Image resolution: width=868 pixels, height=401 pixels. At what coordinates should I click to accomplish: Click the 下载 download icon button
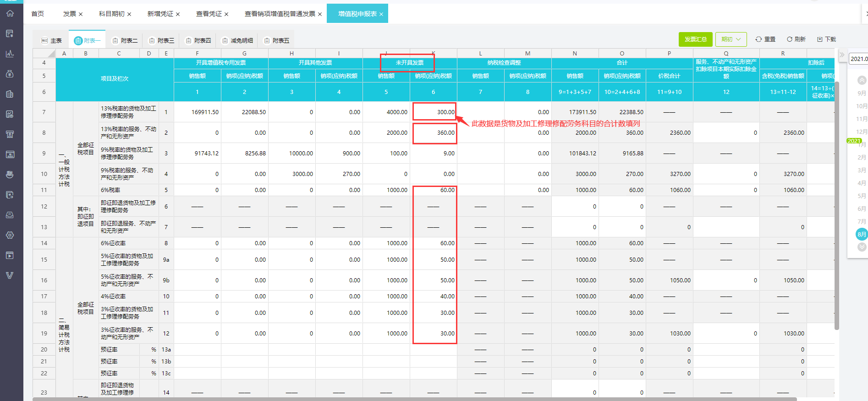[826, 39]
